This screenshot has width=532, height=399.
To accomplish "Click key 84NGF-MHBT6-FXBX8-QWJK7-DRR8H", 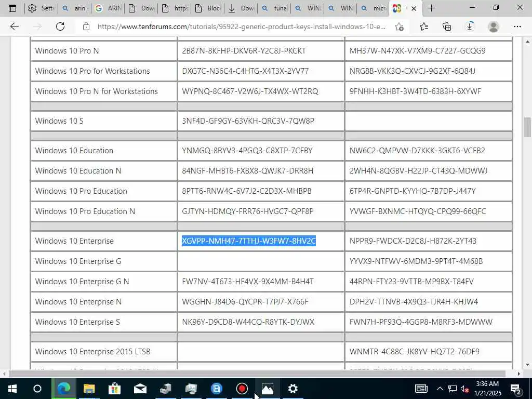I will (248, 170).
